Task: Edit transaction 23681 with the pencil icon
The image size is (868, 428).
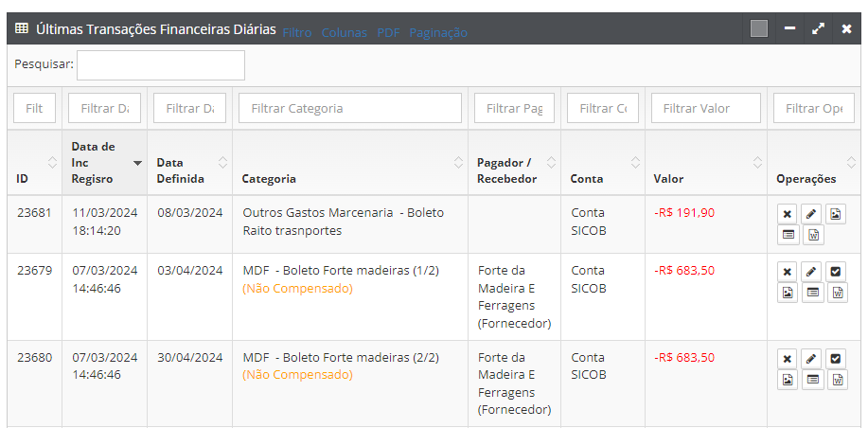Action: 811,214
